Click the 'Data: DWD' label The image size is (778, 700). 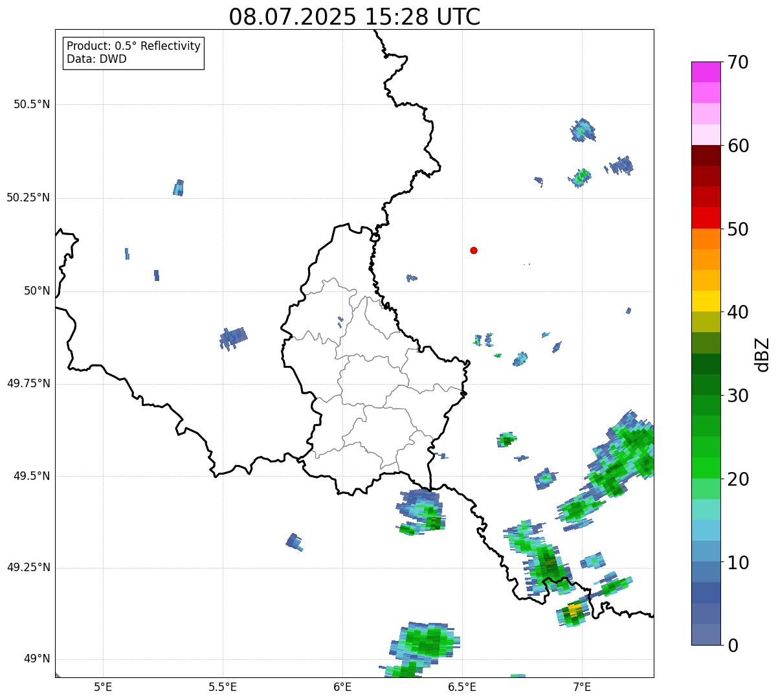(x=96, y=59)
